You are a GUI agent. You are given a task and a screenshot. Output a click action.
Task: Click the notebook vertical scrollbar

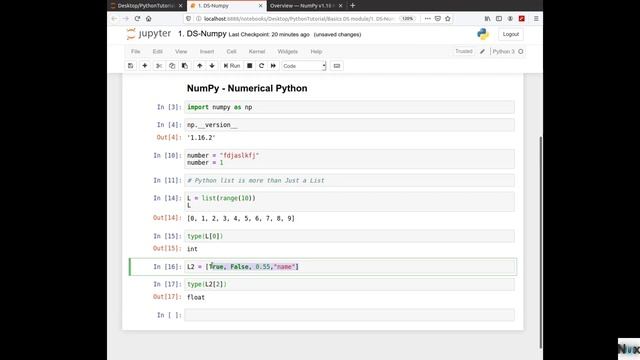pos(541,241)
